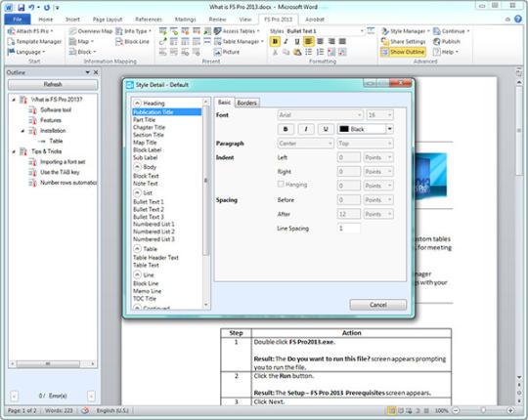
Task: Zoom out with the status bar minus button
Action: 456,410
